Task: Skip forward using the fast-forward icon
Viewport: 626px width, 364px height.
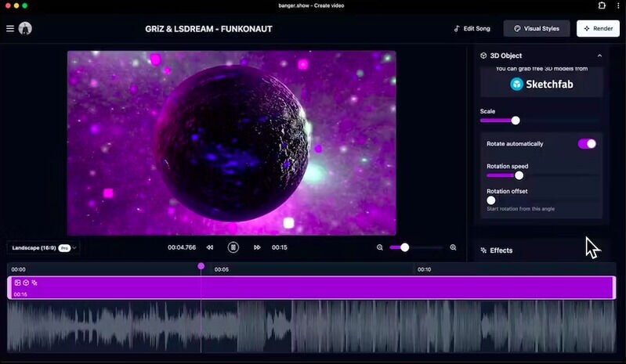Action: point(257,247)
